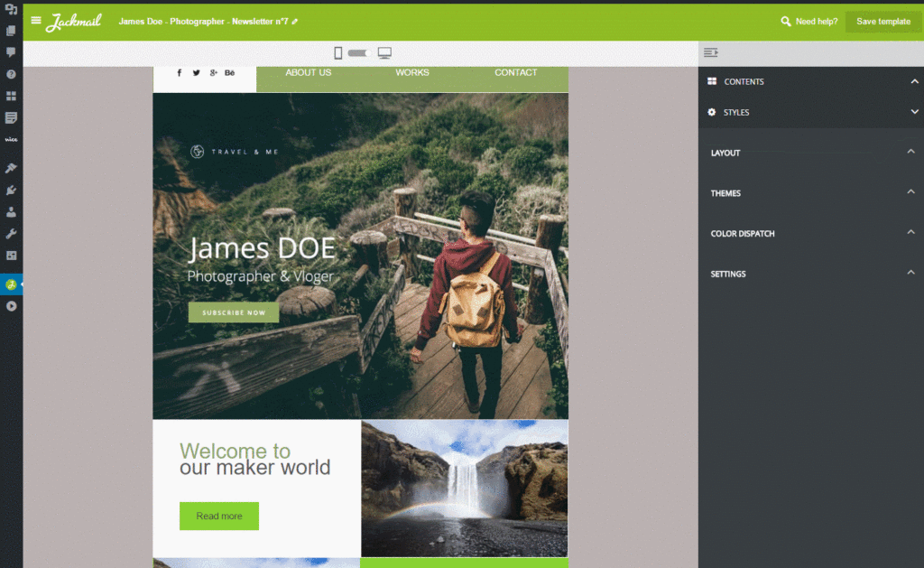924x568 pixels.
Task: Click the Need help? link
Action: pyautogui.click(x=816, y=22)
